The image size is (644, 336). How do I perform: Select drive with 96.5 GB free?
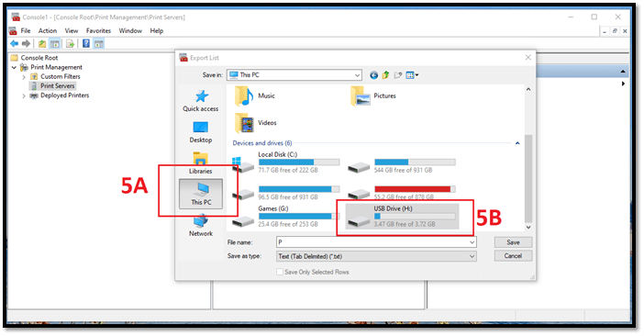286,192
